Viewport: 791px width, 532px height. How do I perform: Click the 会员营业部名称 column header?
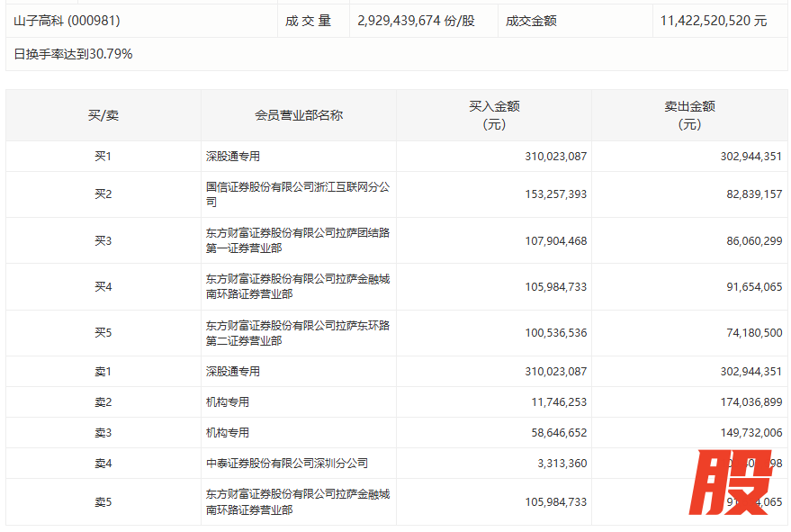tap(298, 115)
